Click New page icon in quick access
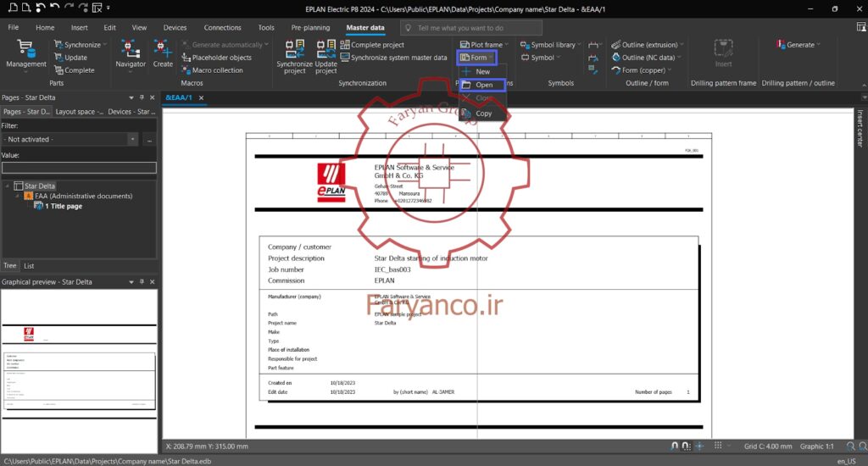Image resolution: width=868 pixels, height=466 pixels. tap(13, 8)
